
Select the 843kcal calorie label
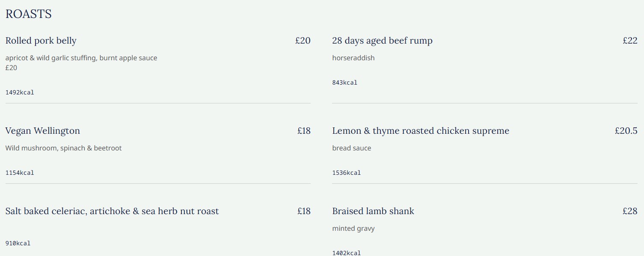coord(344,82)
